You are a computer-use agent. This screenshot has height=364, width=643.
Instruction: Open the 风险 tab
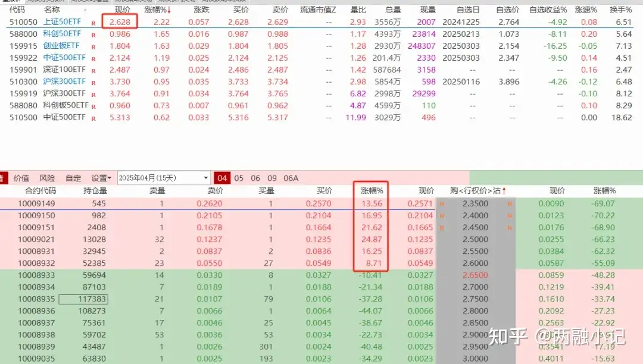[47, 178]
